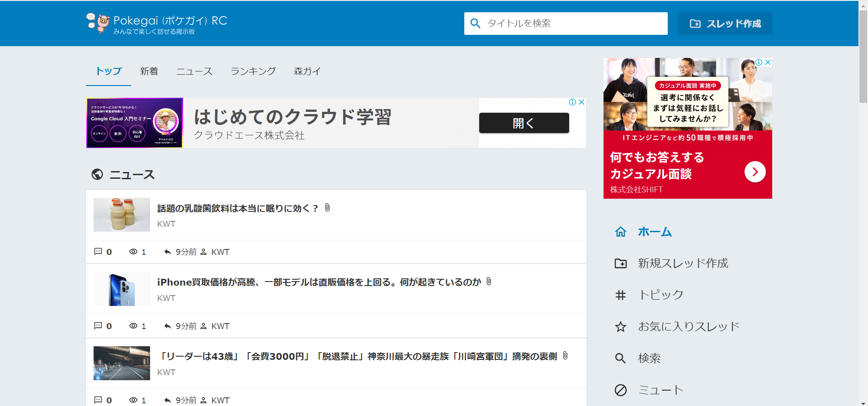Click the magnifier icon in search box
Screen dimensions: 868x406
(475, 24)
